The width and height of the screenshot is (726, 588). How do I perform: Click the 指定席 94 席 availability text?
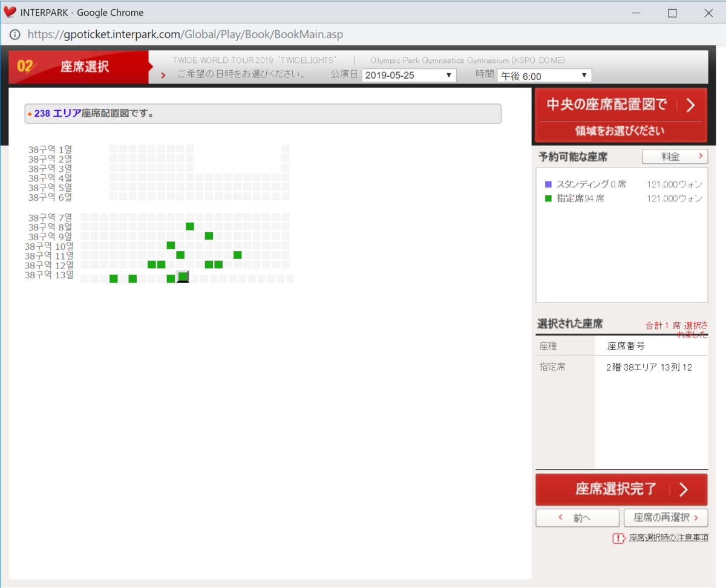click(x=580, y=198)
